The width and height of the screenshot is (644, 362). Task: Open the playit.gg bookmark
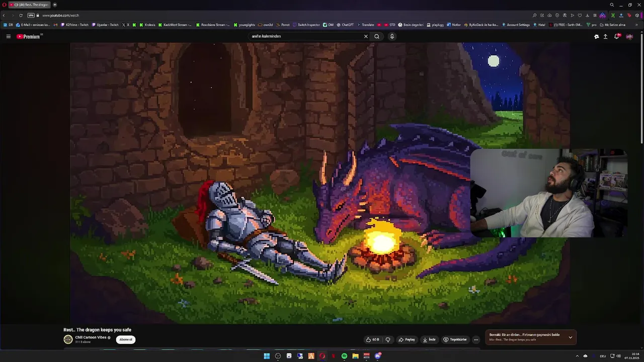435,25
